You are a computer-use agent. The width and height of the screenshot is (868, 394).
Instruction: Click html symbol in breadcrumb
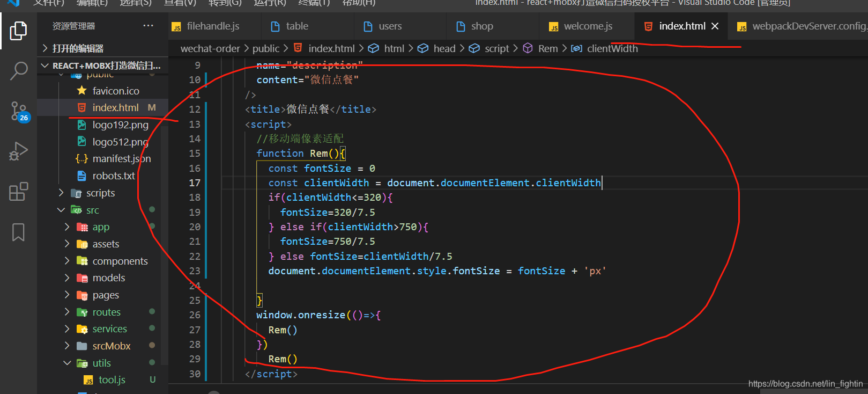(394, 48)
